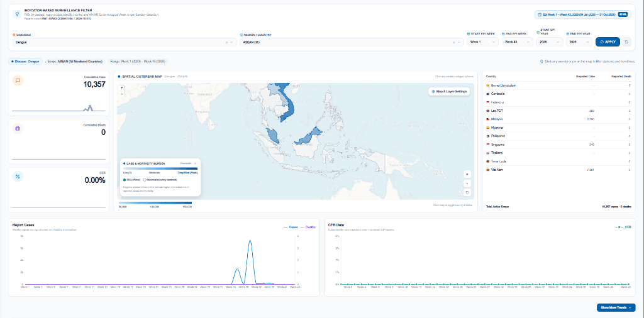
Task: Click the Choropleth label in legend
Action: (186, 163)
